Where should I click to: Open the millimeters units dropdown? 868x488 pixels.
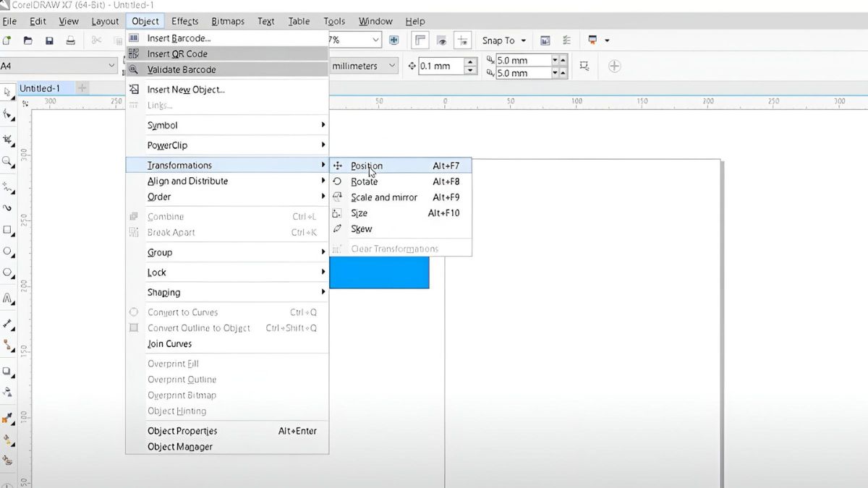coord(392,66)
